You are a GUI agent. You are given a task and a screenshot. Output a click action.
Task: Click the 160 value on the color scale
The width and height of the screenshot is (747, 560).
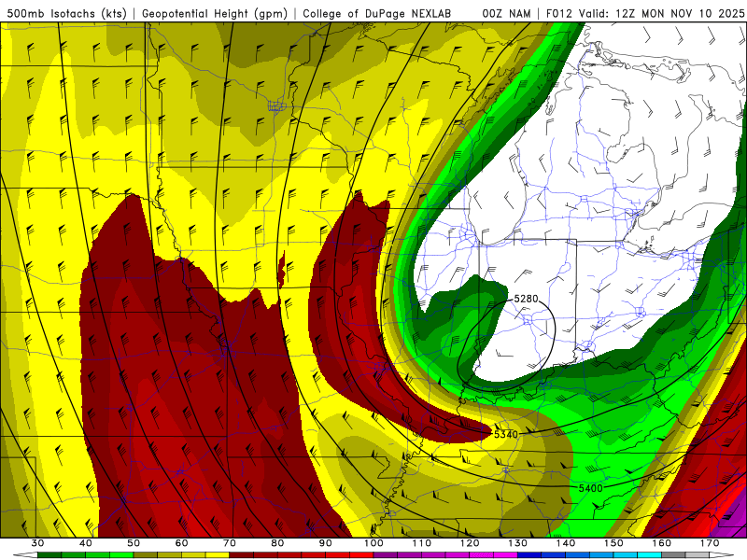[x=662, y=543]
